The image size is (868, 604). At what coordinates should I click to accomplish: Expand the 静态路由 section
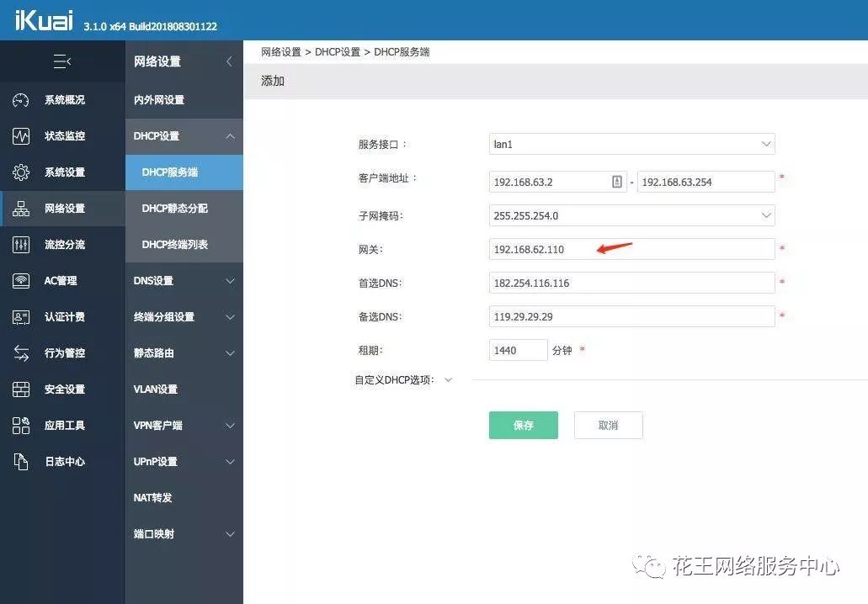coord(231,352)
